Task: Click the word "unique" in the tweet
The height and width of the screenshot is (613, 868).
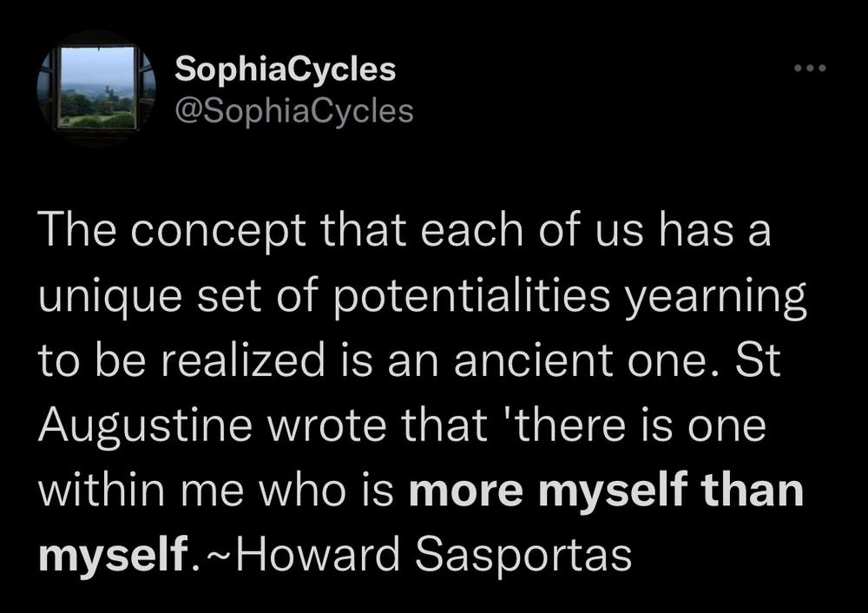Action: 110,296
